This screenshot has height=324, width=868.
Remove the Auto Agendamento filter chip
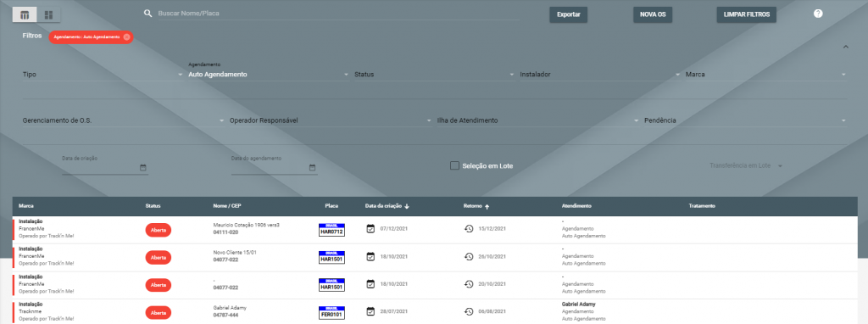click(x=126, y=37)
